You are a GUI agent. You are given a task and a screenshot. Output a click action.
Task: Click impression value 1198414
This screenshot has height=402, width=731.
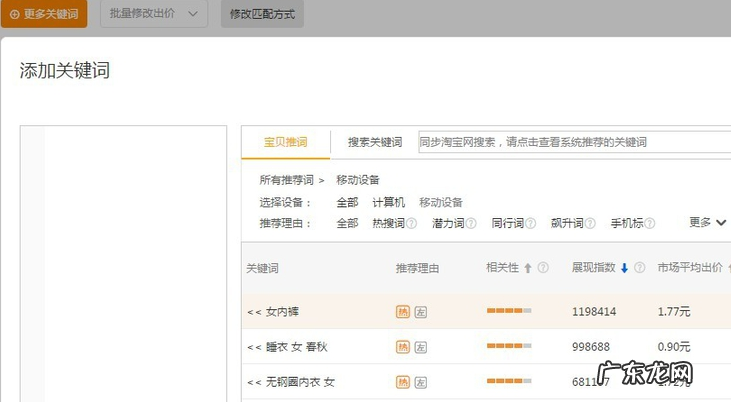tap(594, 312)
